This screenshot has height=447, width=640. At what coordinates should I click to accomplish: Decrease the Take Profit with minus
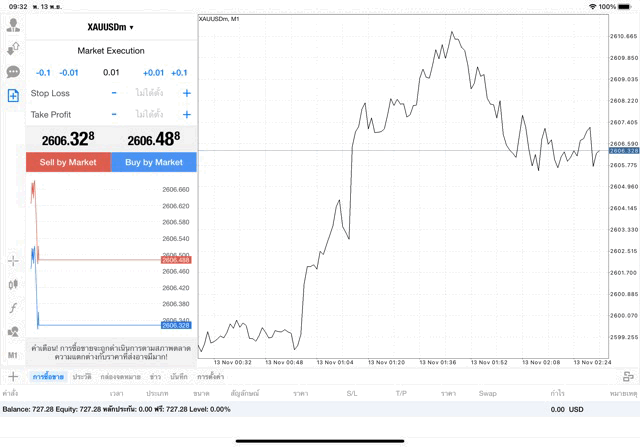[x=114, y=115]
